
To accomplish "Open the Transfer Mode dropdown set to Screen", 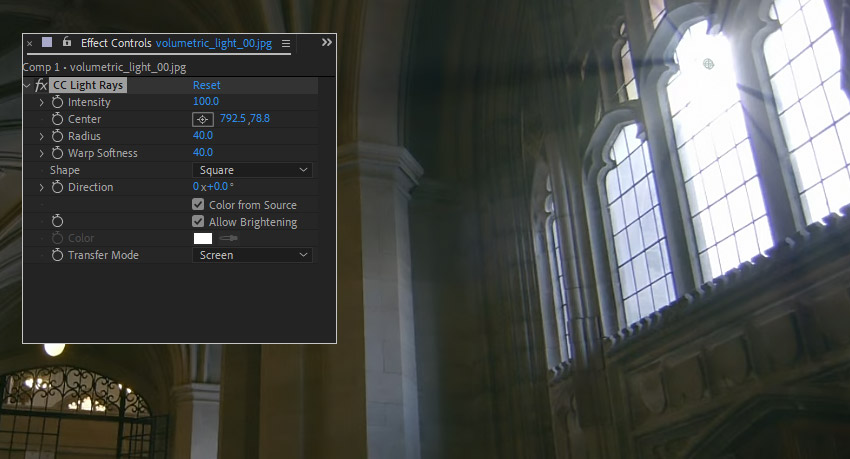I will [x=252, y=255].
